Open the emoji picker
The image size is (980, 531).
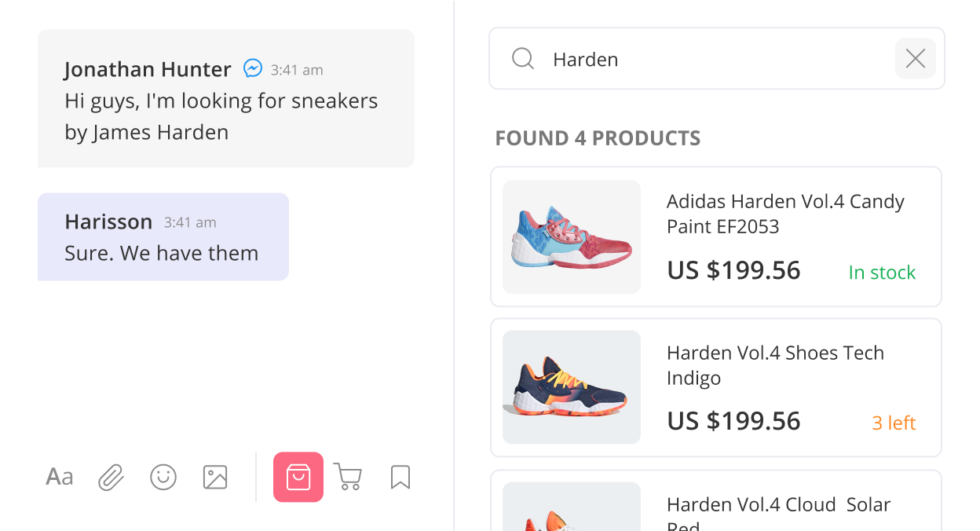click(x=163, y=477)
